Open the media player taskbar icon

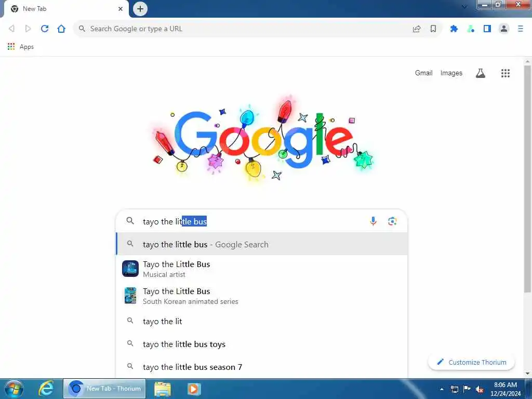click(194, 389)
